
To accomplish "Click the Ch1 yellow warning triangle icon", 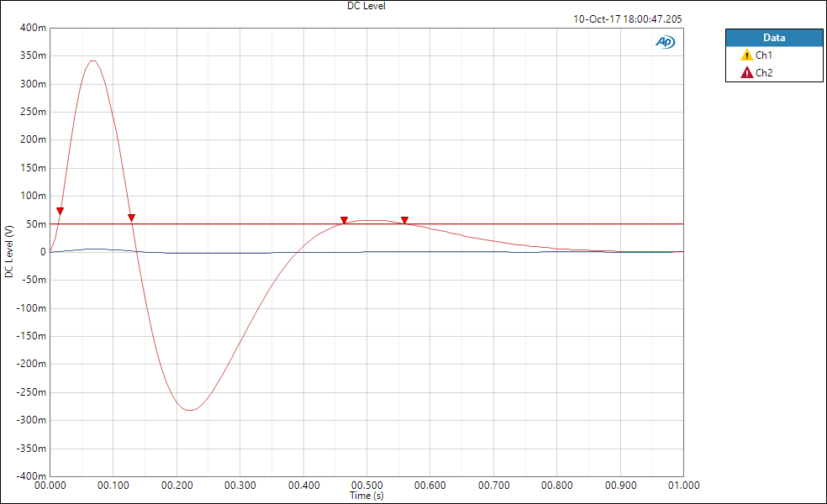I will pyautogui.click(x=746, y=55).
